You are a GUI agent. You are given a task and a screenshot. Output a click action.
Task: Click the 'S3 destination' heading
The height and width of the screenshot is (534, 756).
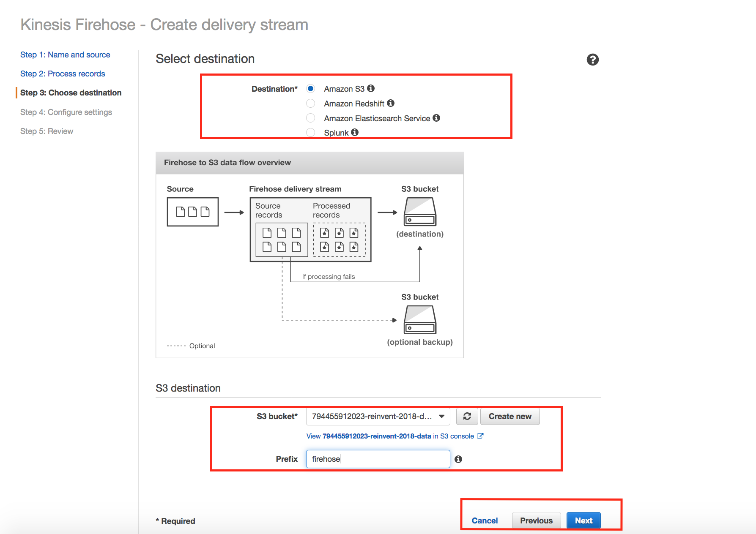click(x=188, y=388)
